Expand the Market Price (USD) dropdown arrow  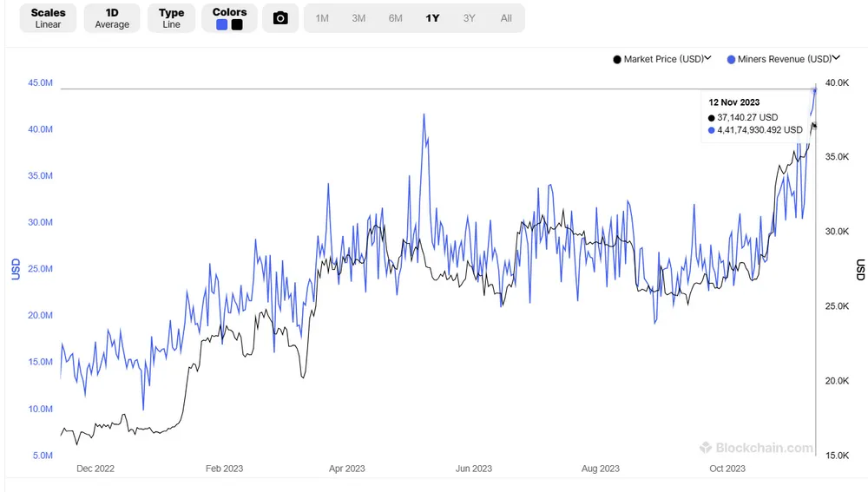pyautogui.click(x=708, y=58)
